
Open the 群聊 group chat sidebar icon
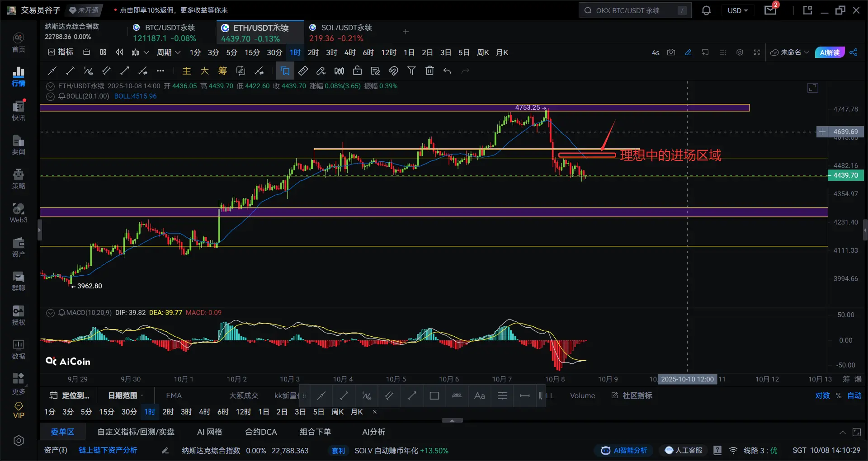19,282
